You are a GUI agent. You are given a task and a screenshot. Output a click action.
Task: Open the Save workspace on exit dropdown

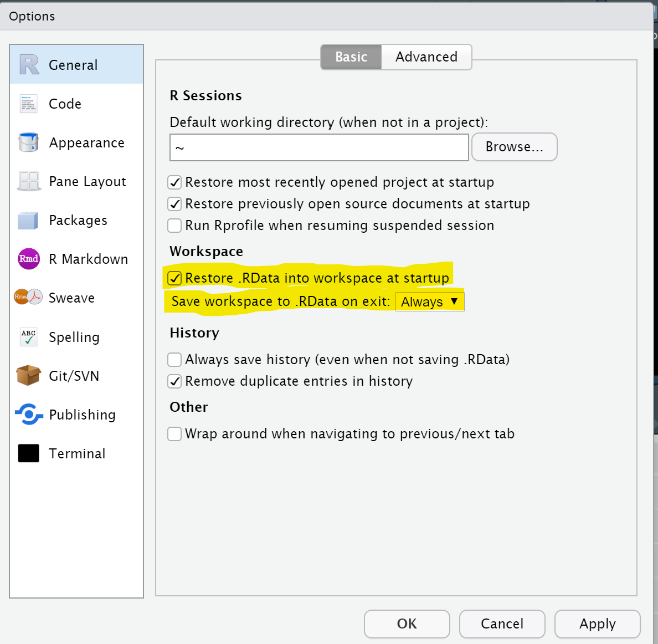click(x=430, y=302)
